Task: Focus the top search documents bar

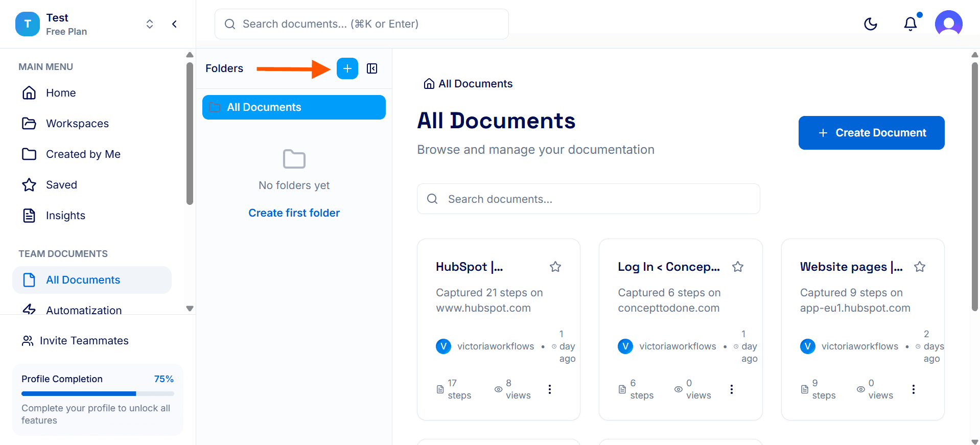Action: (x=362, y=24)
